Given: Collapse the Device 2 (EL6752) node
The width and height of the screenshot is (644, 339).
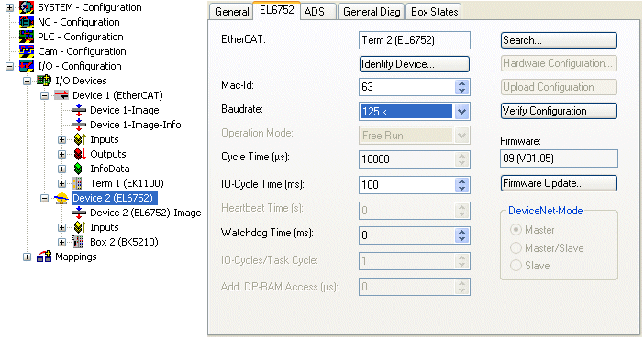Looking at the screenshot, I should [44, 198].
